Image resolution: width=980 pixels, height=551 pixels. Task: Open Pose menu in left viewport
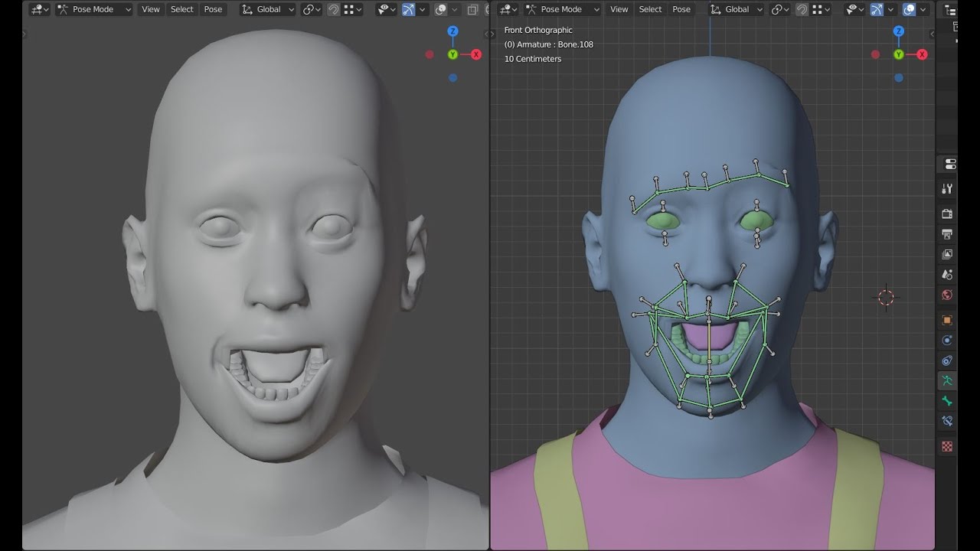[x=213, y=9]
